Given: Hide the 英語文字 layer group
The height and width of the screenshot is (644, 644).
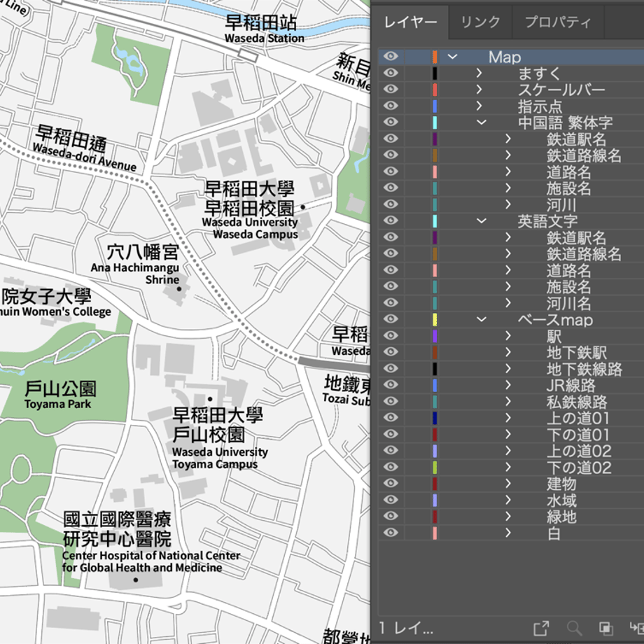Looking at the screenshot, I should click(x=391, y=220).
